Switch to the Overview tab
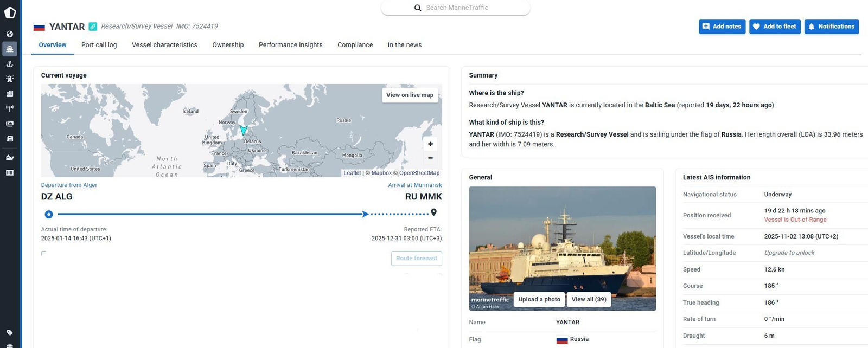The height and width of the screenshot is (348, 868). click(53, 45)
